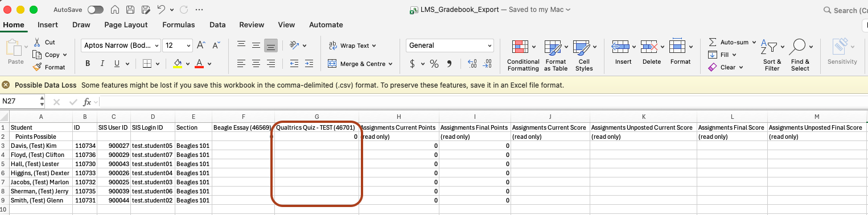The width and height of the screenshot is (868, 215).
Task: Open Cell Styles gallery
Action: (x=583, y=56)
